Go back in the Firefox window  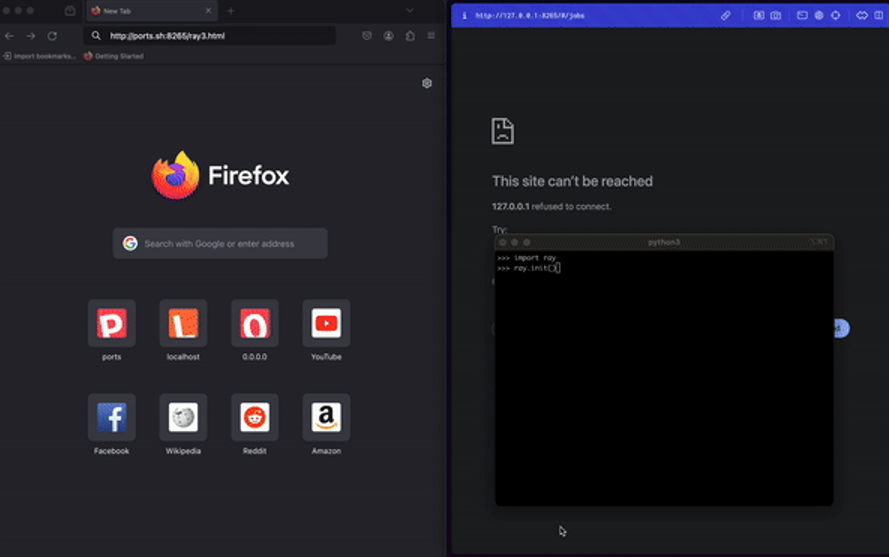point(9,36)
